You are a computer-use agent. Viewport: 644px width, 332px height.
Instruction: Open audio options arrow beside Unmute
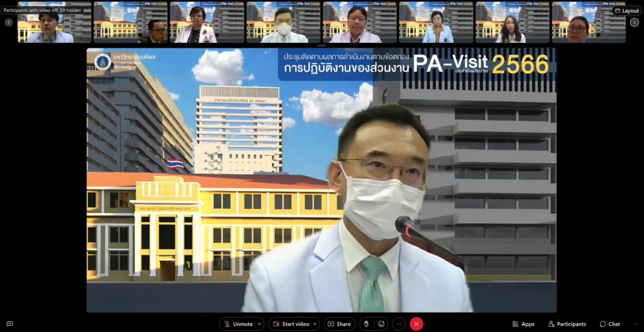[x=260, y=324]
